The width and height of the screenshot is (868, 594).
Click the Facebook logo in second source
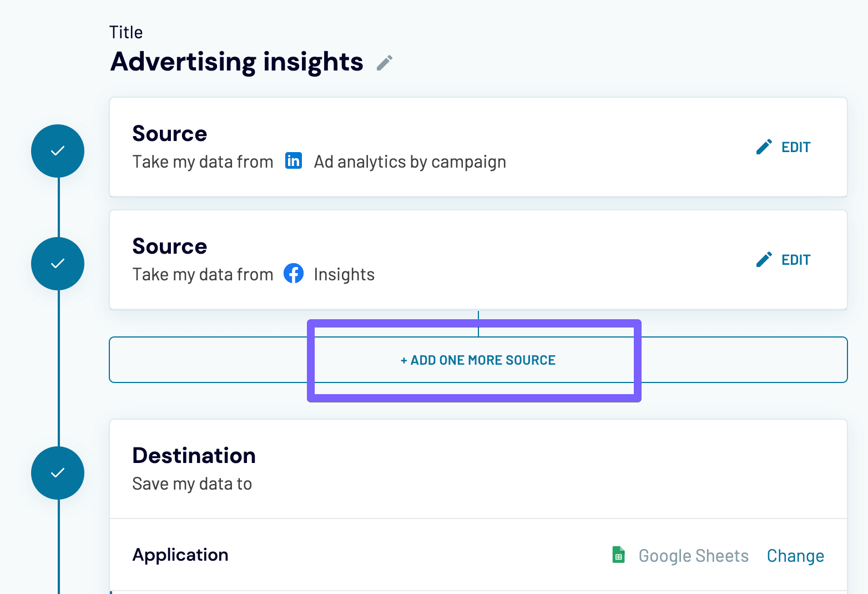(294, 273)
